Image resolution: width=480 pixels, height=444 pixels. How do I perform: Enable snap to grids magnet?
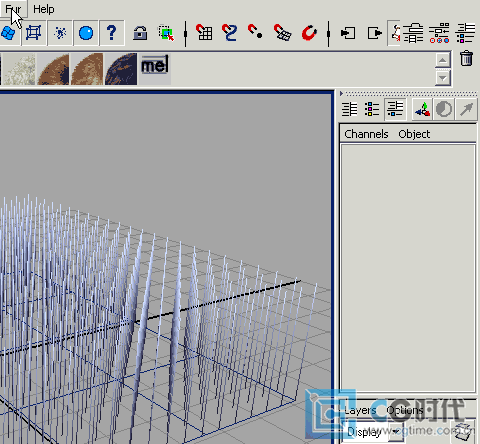[x=204, y=32]
